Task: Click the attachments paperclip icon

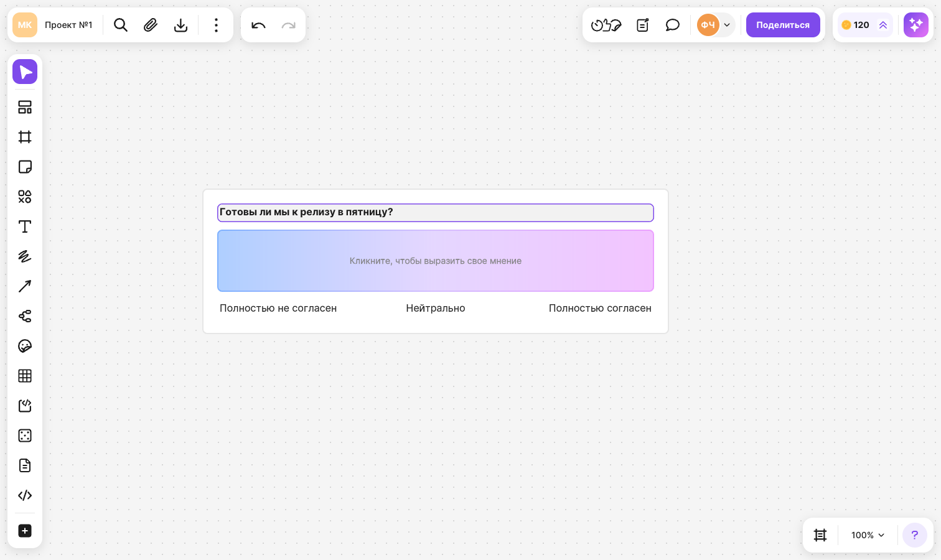Action: 151,25
